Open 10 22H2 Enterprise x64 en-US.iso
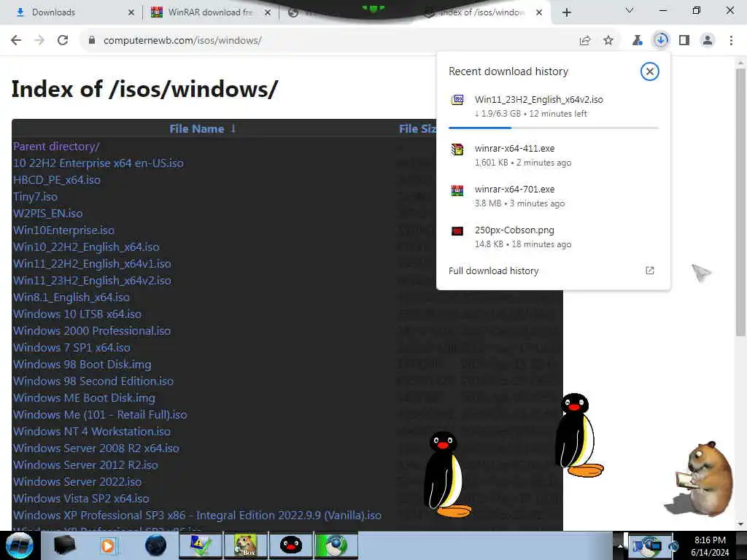747x560 pixels. pyautogui.click(x=98, y=163)
